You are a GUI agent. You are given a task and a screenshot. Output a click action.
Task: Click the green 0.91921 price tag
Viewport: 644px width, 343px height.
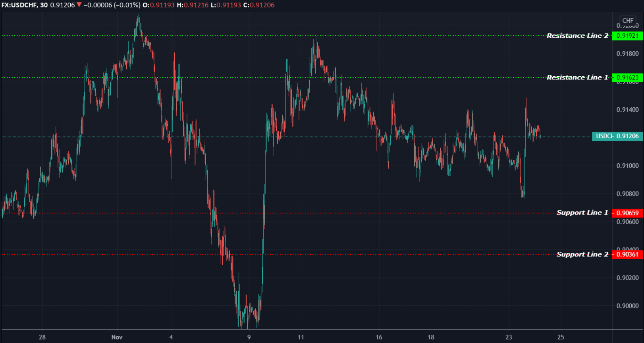point(627,36)
